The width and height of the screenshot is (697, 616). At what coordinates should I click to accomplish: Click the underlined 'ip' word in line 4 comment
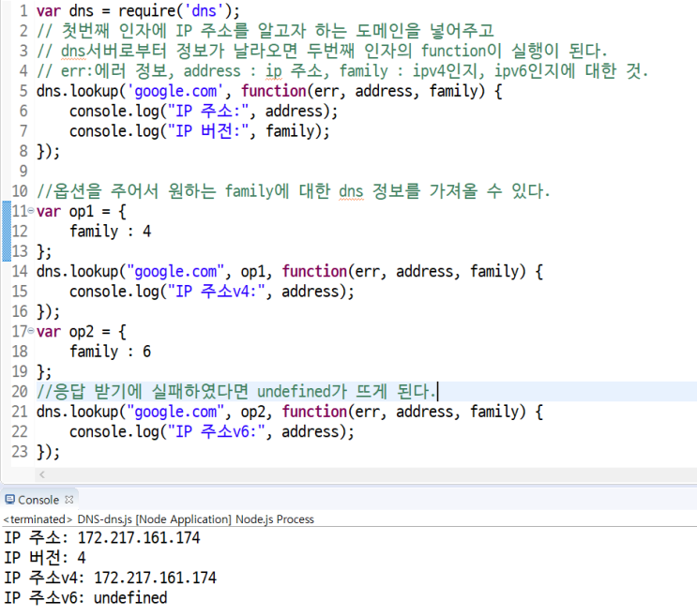274,71
